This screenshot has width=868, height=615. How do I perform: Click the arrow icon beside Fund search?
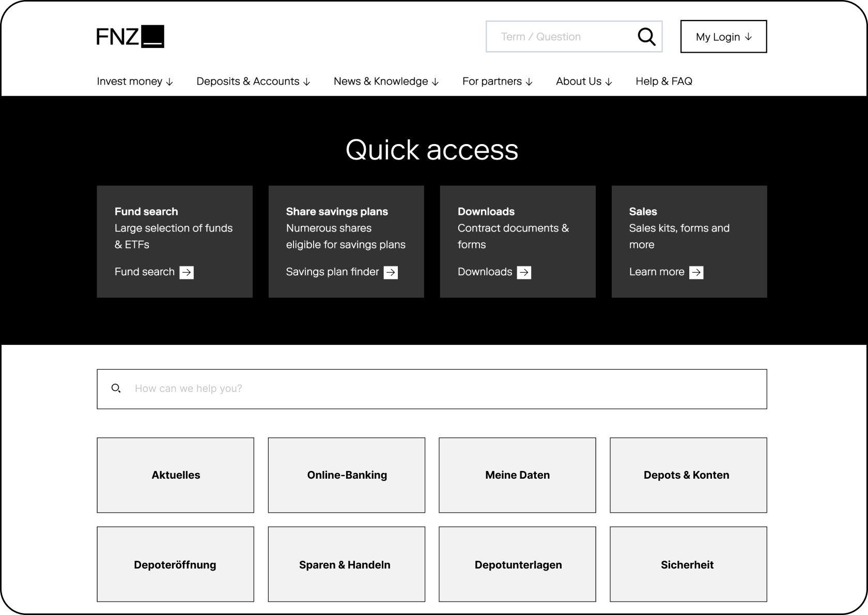pos(187,273)
